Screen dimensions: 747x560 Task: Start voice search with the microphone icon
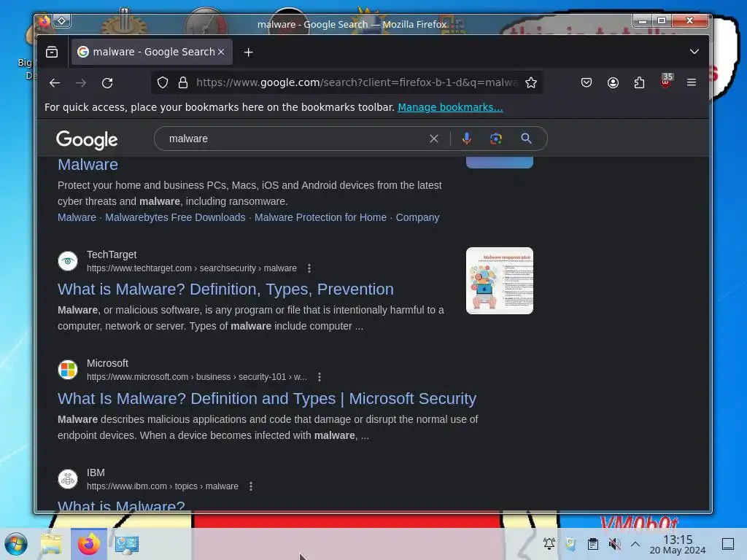(x=467, y=139)
